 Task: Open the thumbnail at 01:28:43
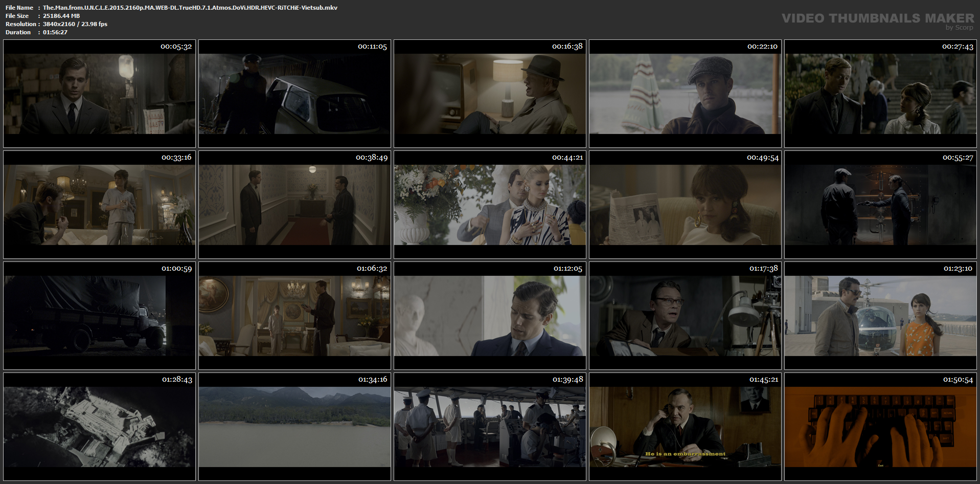coord(99,427)
